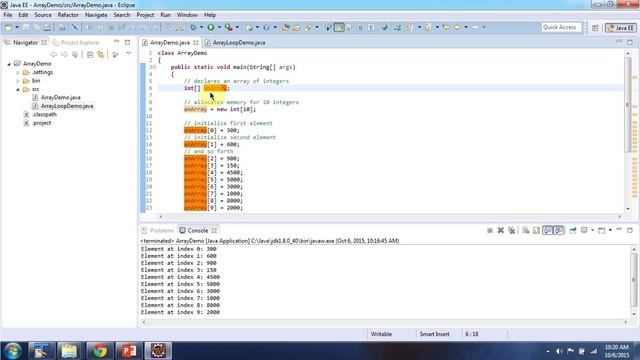Open Google Chrome from the taskbar
This screenshot has width=640, height=360.
click(100, 351)
